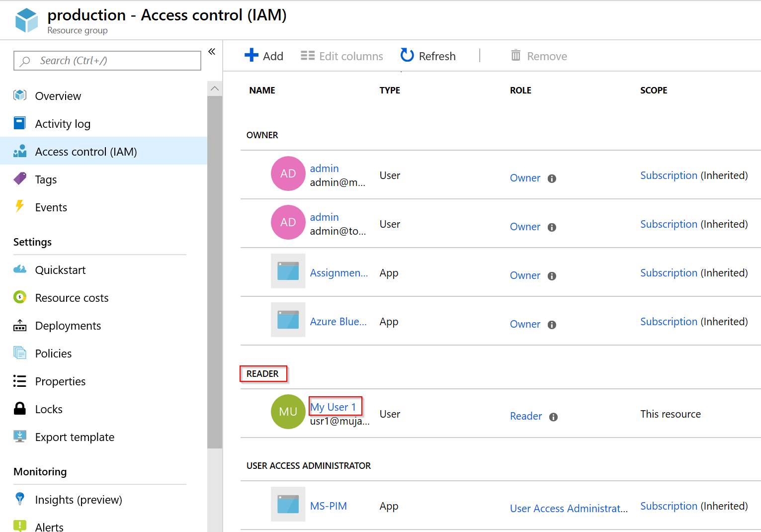Click the sidebar scrollbar up arrow
This screenshot has height=532, width=761.
215,89
